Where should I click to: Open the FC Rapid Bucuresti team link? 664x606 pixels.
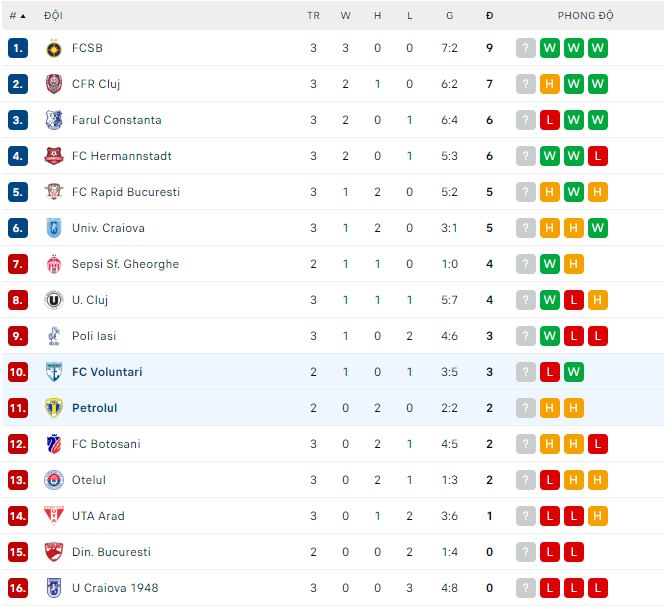126,192
